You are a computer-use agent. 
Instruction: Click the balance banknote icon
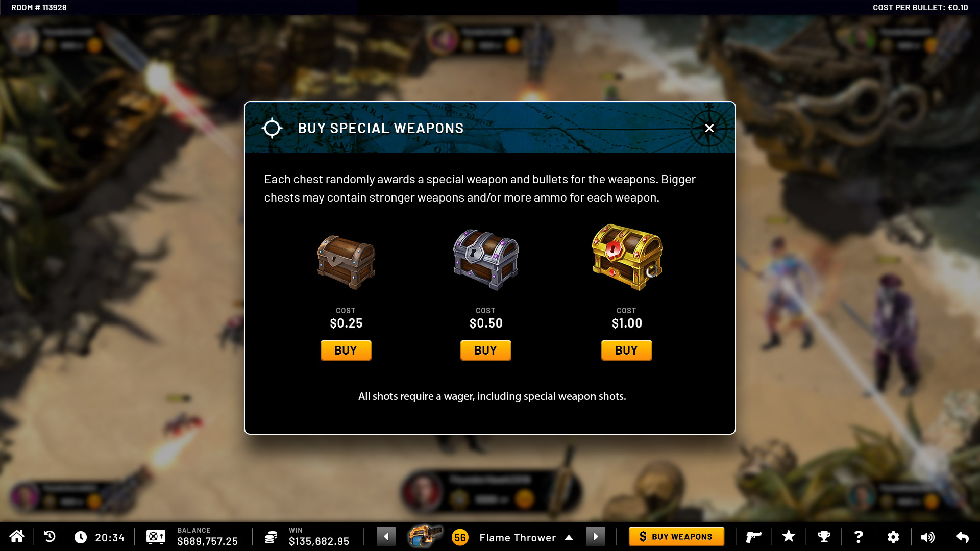(156, 537)
